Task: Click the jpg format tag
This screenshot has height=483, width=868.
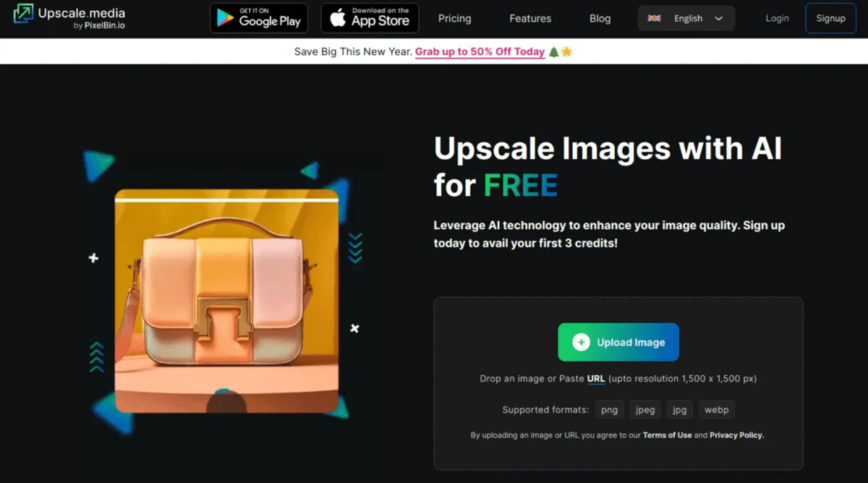Action: [680, 410]
